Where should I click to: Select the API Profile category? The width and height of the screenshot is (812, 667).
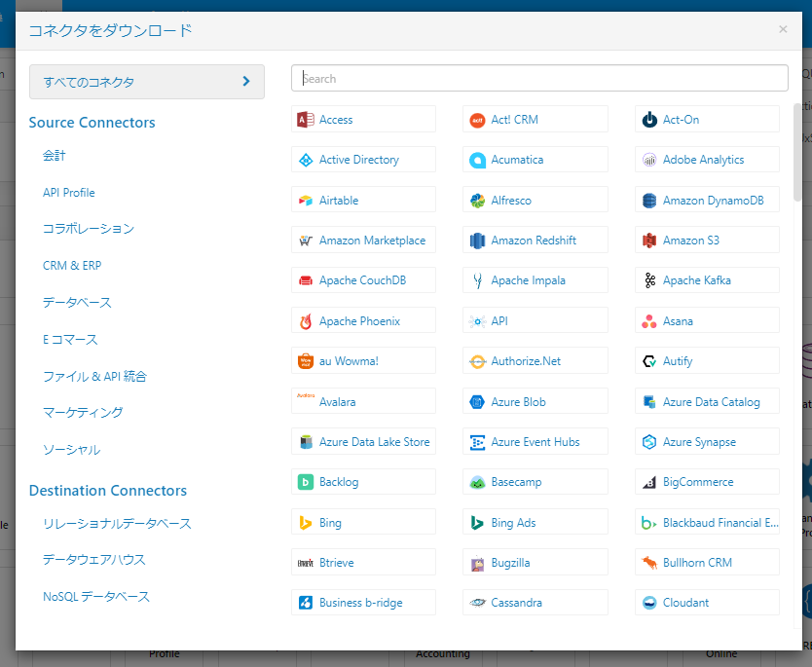(69, 193)
